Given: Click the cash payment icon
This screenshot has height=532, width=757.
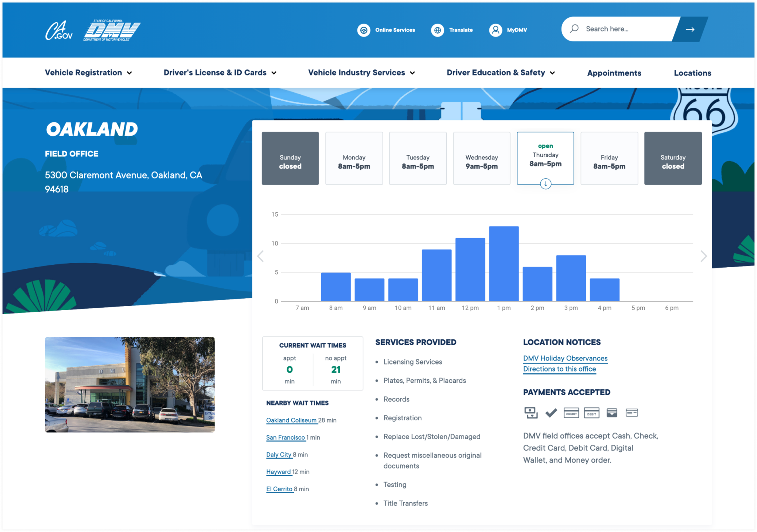Looking at the screenshot, I should (531, 413).
